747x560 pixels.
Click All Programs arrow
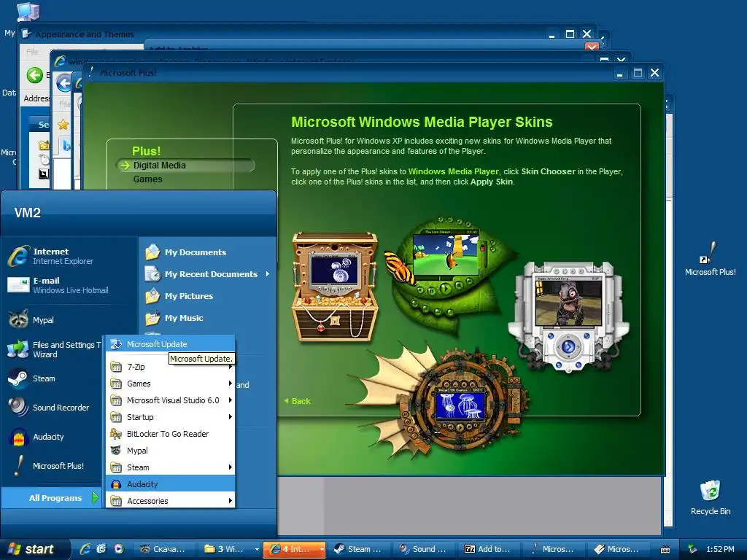click(x=96, y=497)
